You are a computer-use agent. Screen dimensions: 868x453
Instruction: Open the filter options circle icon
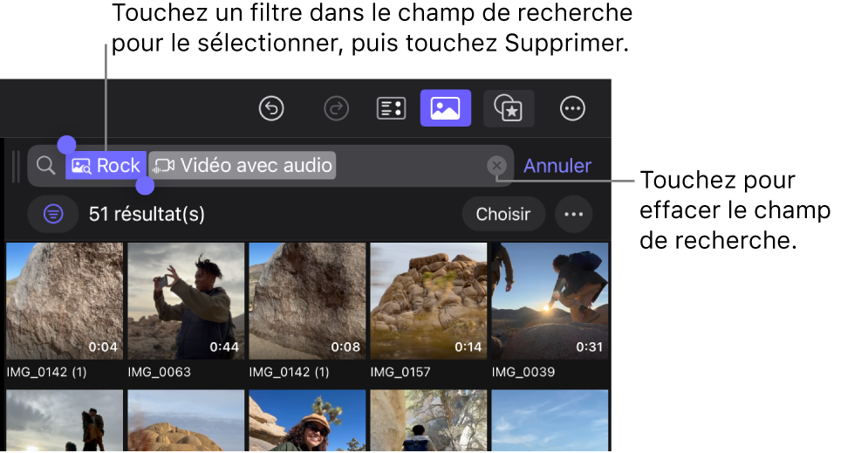coord(53,214)
